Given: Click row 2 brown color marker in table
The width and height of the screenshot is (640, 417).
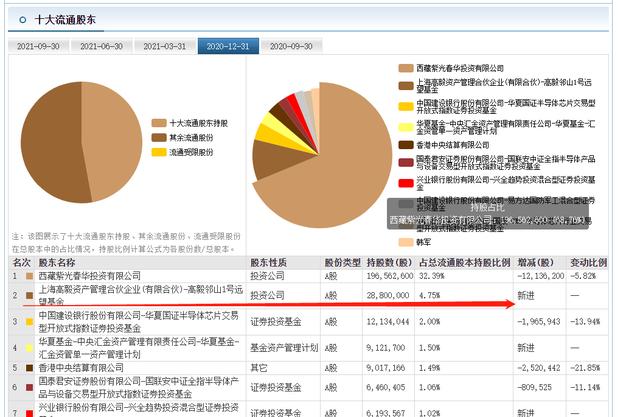Looking at the screenshot, I should [x=29, y=295].
